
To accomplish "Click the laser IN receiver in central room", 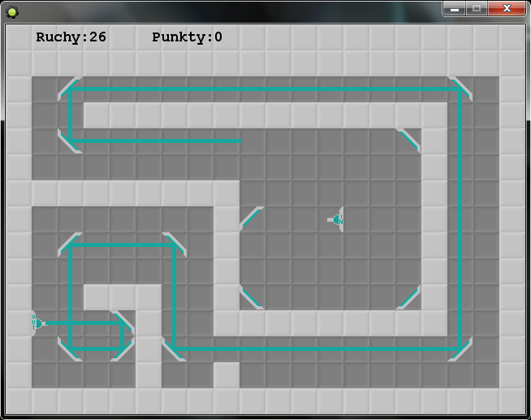I will (x=337, y=219).
